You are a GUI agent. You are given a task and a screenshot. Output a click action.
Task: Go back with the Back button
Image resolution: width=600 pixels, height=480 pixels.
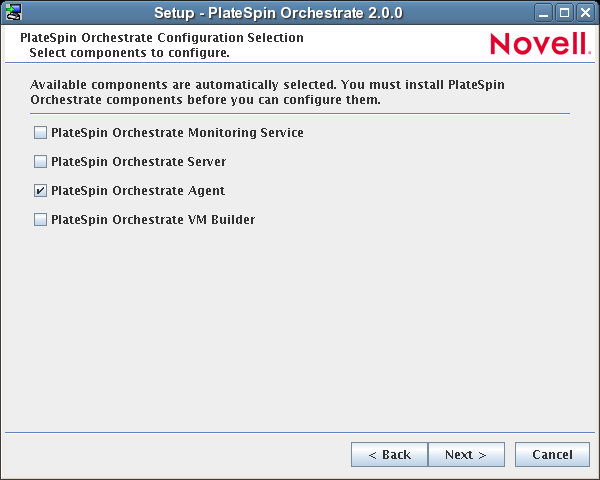coord(389,454)
